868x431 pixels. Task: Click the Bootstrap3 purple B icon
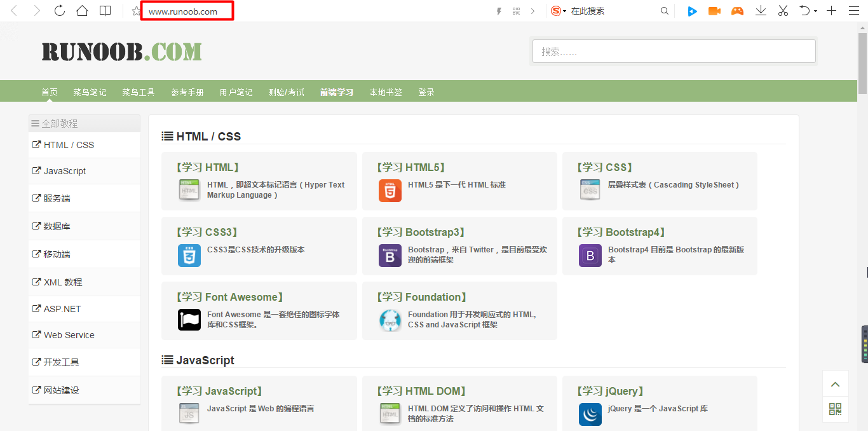[x=390, y=256]
